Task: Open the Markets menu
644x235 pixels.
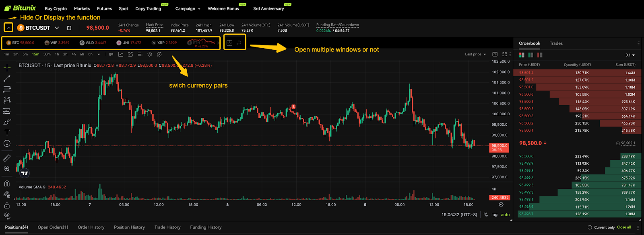Action: pos(82,8)
